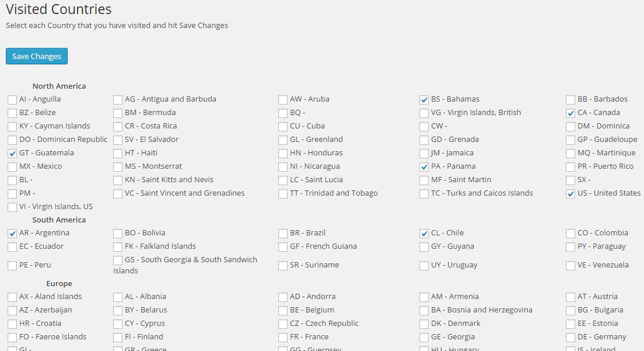Deselect the PA - Panama checkbox
The height and width of the screenshot is (351, 644).
click(x=424, y=167)
